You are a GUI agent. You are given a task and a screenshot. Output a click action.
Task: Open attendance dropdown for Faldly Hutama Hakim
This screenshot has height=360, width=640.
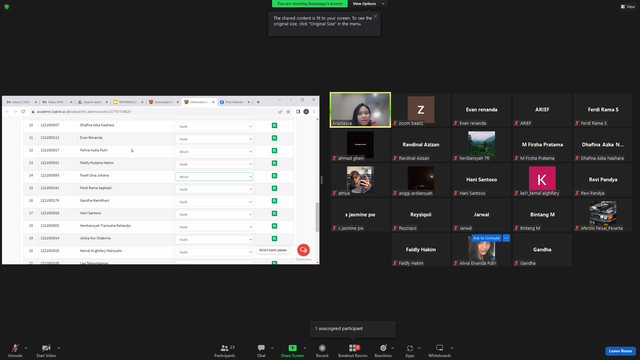(x=214, y=164)
